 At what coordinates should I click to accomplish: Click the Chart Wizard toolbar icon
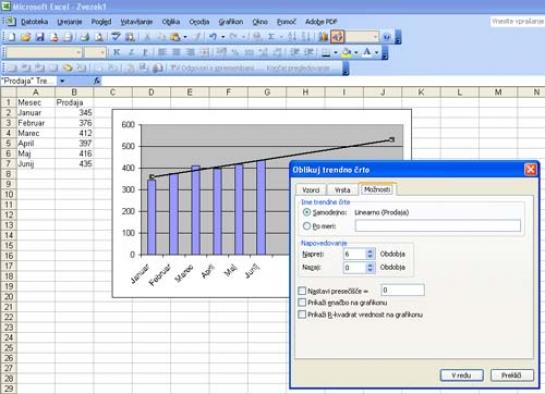323,36
